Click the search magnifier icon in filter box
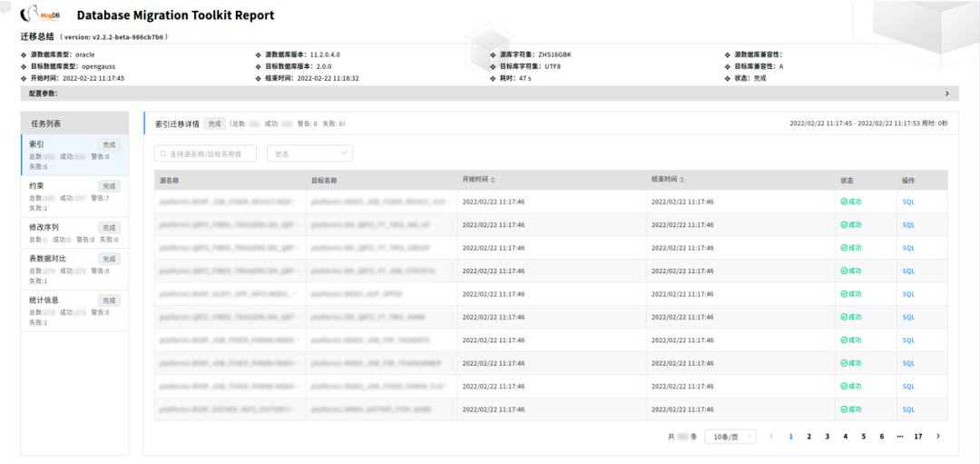Image resolution: width=980 pixels, height=464 pixels. point(163,153)
